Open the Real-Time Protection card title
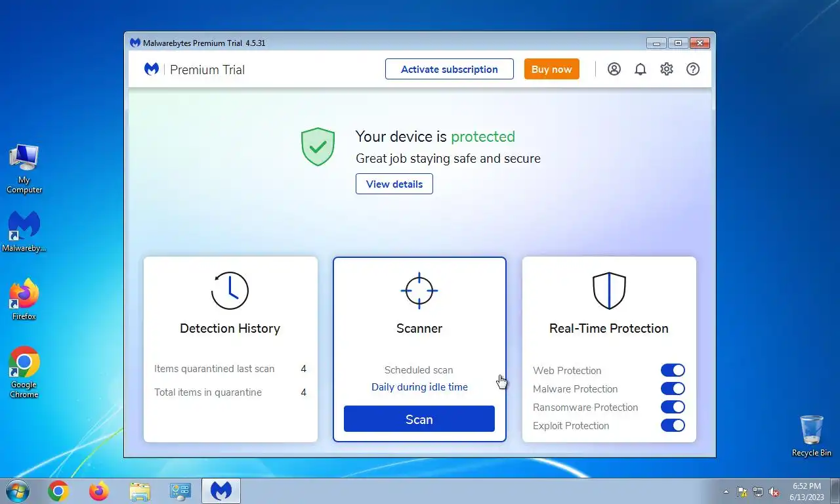The height and width of the screenshot is (504, 840). (x=609, y=328)
